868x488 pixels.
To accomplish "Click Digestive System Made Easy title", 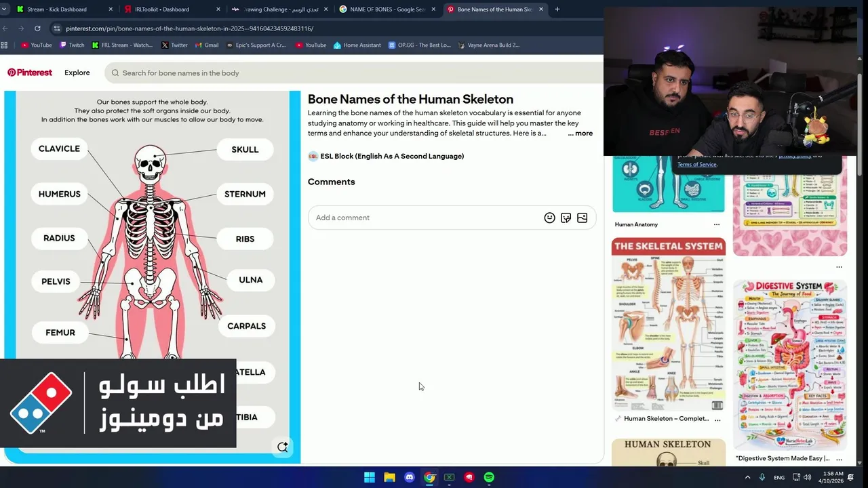I will pyautogui.click(x=783, y=459).
